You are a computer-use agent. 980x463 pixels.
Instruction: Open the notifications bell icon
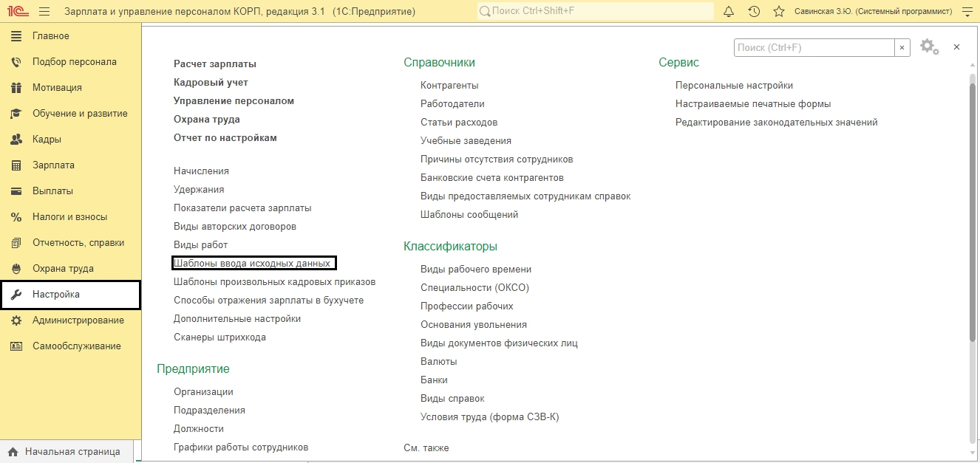pos(729,12)
